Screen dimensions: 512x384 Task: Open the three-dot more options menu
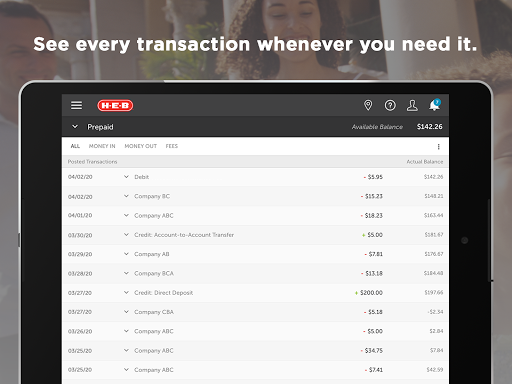click(x=438, y=147)
